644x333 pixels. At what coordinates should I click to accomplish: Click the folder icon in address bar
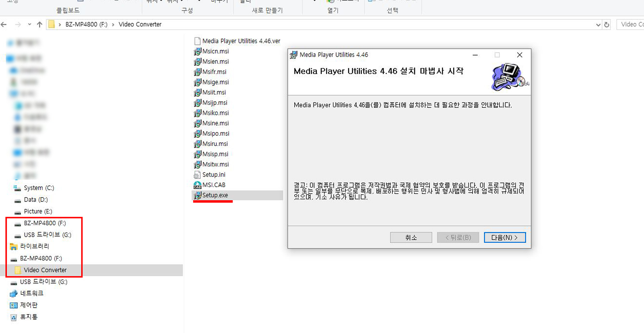tap(52, 25)
